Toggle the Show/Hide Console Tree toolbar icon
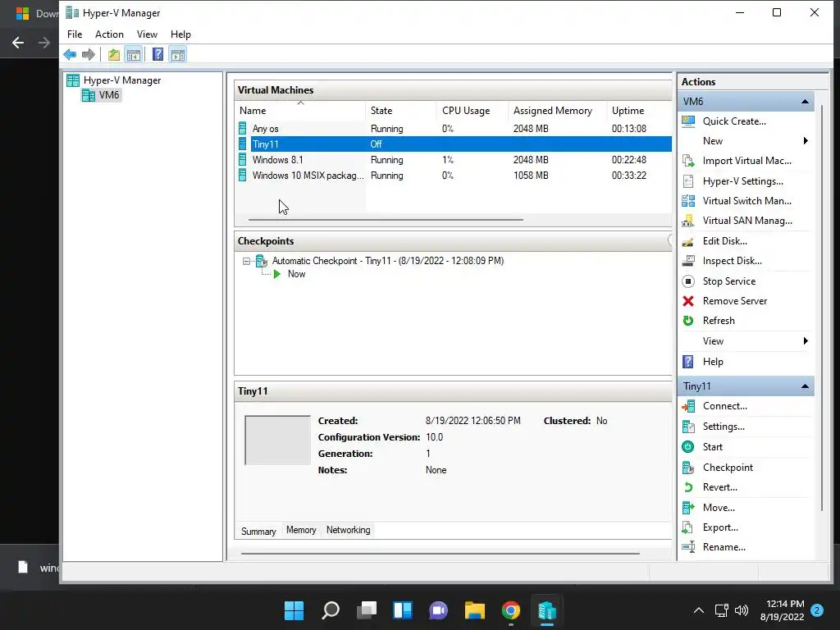The image size is (840, 630). (x=134, y=55)
